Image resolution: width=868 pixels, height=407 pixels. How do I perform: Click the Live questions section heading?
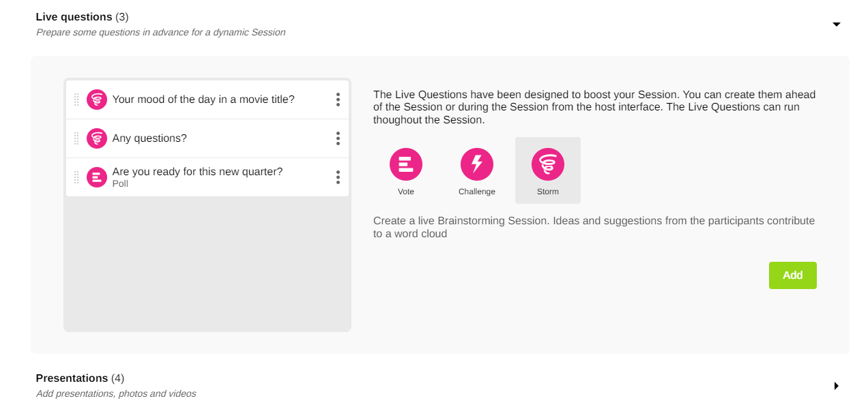(x=74, y=17)
